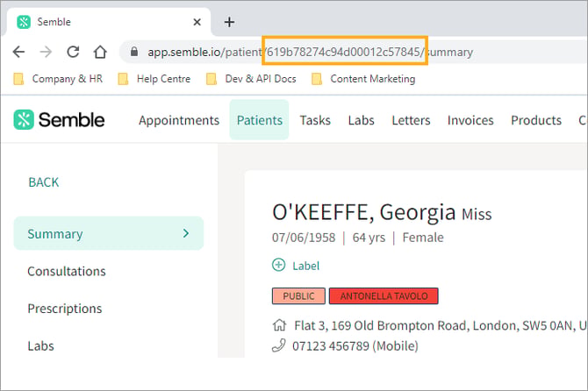588x391 pixels.
Task: Click the Flat 3, 169 Old Brompton Road address
Action: tap(441, 325)
